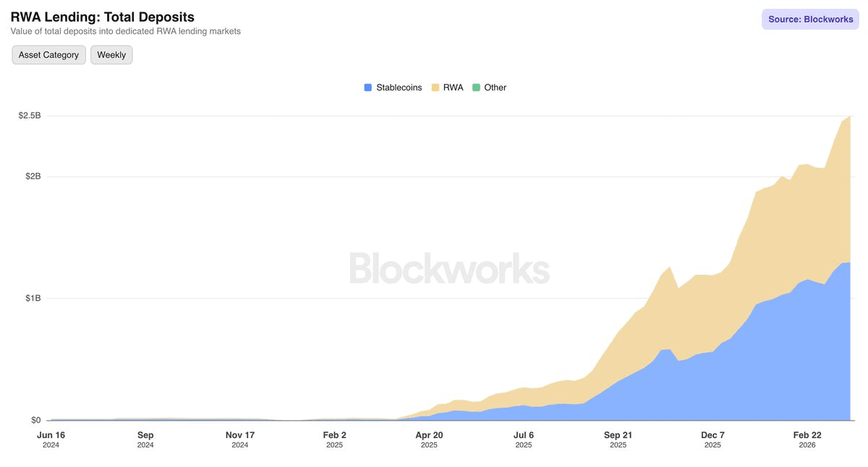868x467 pixels.
Task: Click the chart subtitle about total deposits value
Action: [125, 32]
